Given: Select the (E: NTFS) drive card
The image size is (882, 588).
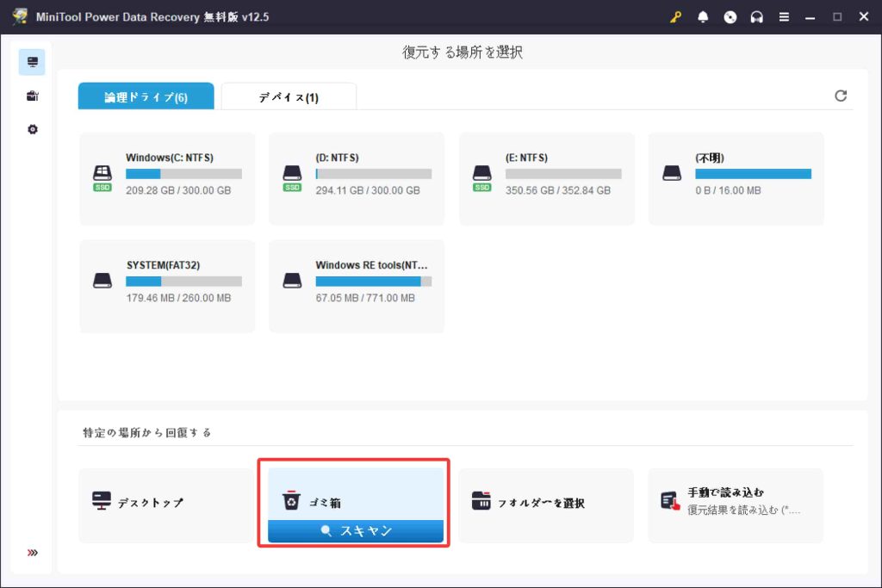Looking at the screenshot, I should (547, 179).
